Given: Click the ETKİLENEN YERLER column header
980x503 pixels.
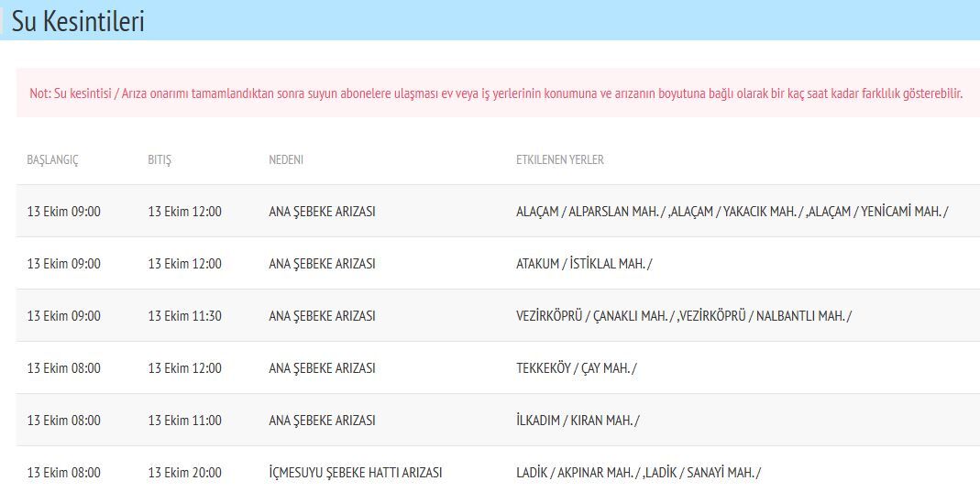Looking at the screenshot, I should click(x=560, y=160).
